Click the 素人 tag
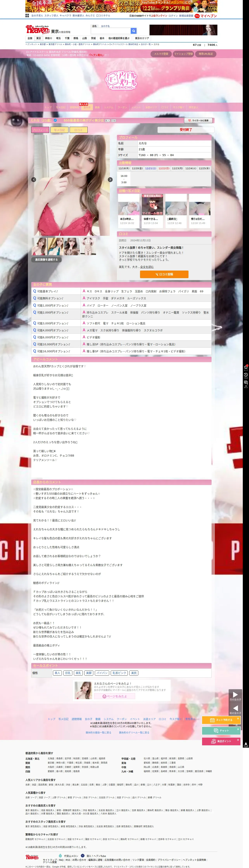 pos(57,673)
